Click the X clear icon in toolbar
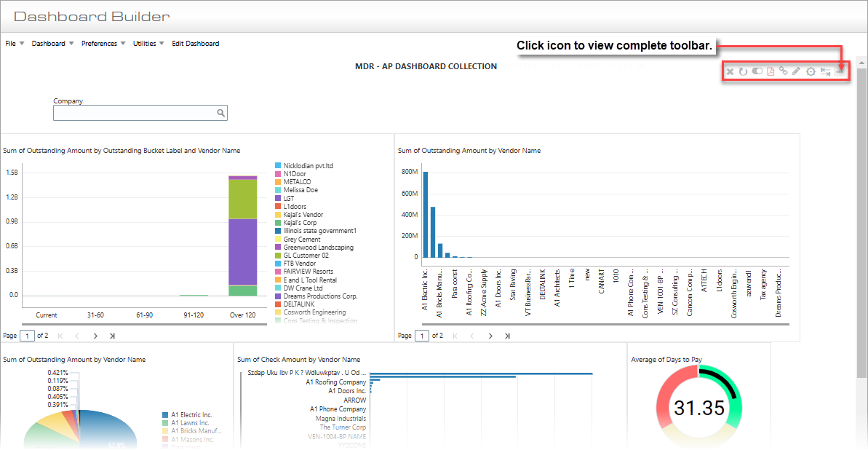The width and height of the screenshot is (868, 450). point(730,71)
